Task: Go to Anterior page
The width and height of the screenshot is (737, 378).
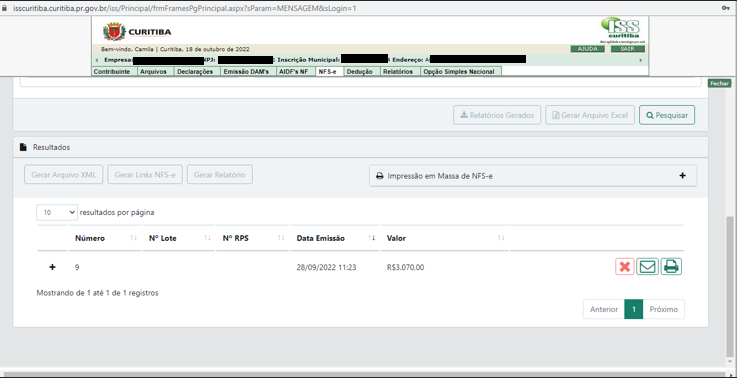Action: 604,309
